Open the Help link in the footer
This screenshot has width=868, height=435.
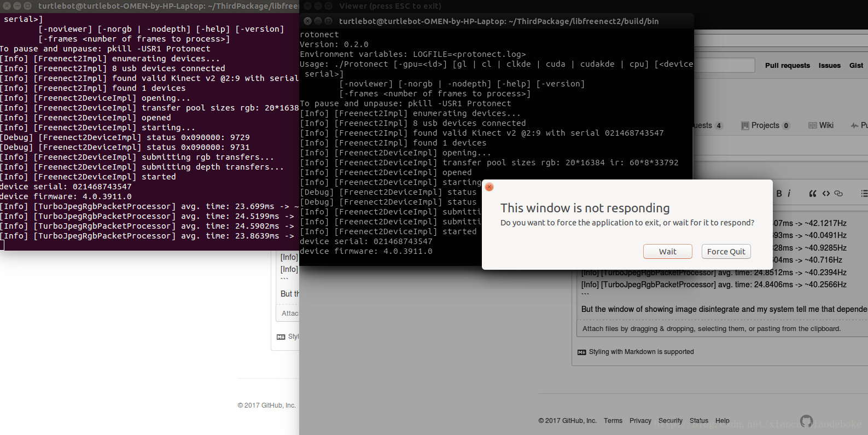(x=723, y=421)
